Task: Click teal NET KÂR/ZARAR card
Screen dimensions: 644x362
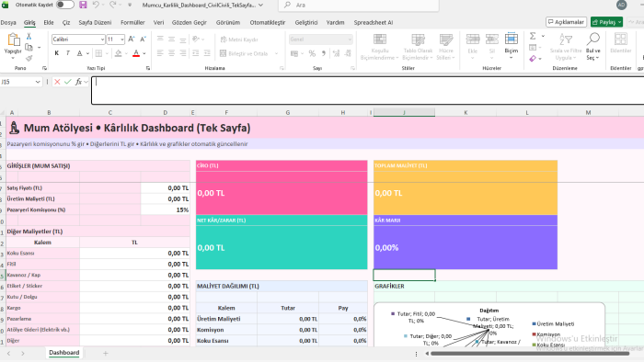Action: (x=282, y=243)
